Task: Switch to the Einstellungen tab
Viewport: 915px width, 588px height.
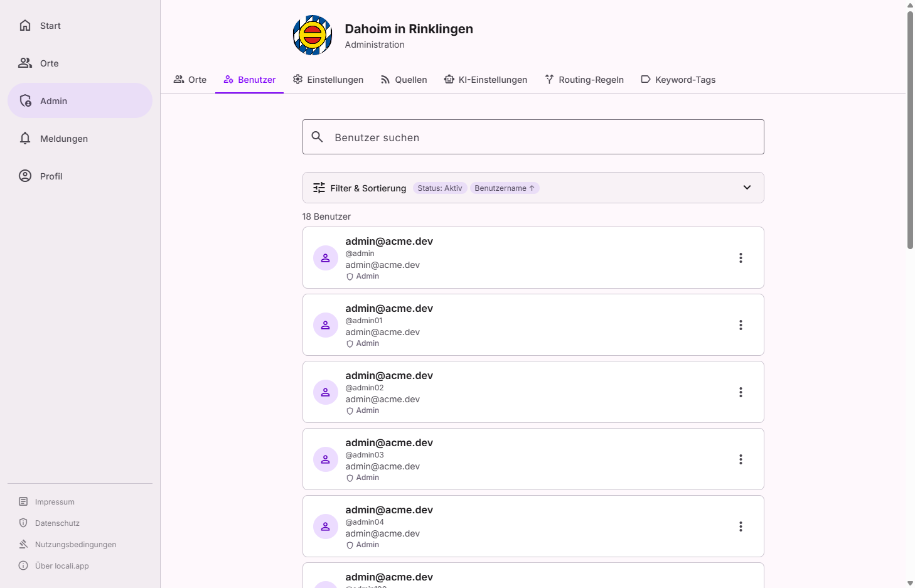Action: point(328,80)
